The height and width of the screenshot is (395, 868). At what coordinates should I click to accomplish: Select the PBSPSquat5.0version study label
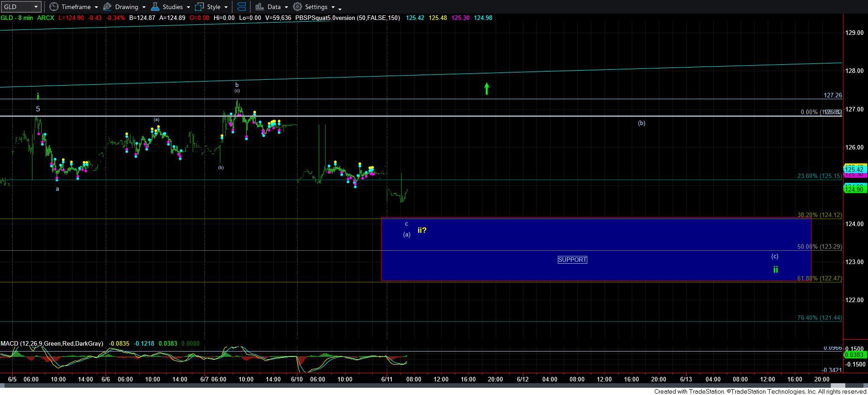pyautogui.click(x=347, y=18)
